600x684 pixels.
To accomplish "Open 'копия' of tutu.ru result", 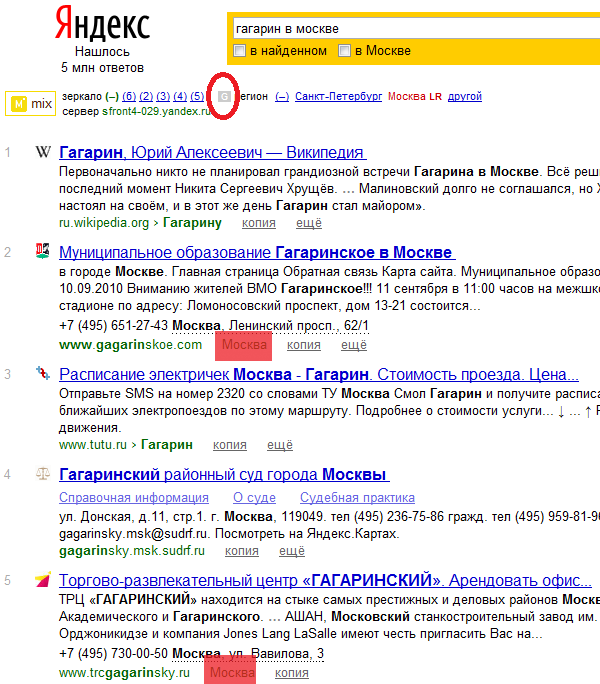I will click(x=230, y=445).
